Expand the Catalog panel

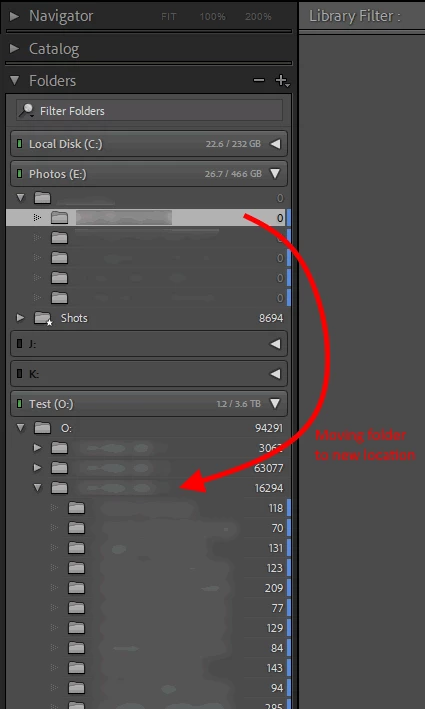coord(14,48)
